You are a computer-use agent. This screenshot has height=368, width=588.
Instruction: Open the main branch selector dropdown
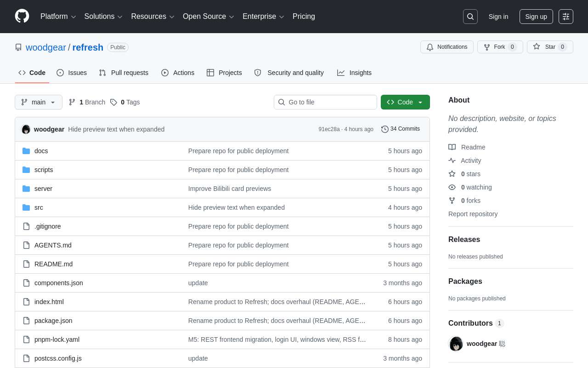(39, 102)
